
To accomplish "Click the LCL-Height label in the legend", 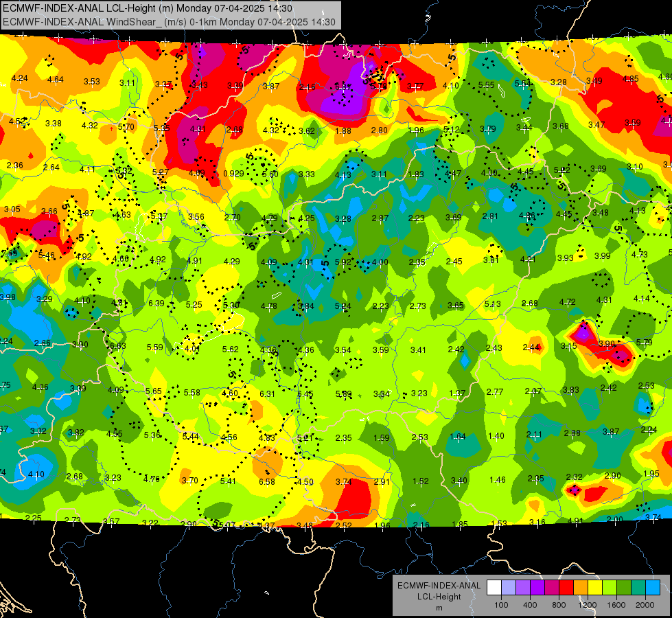I will pyautogui.click(x=439, y=597).
